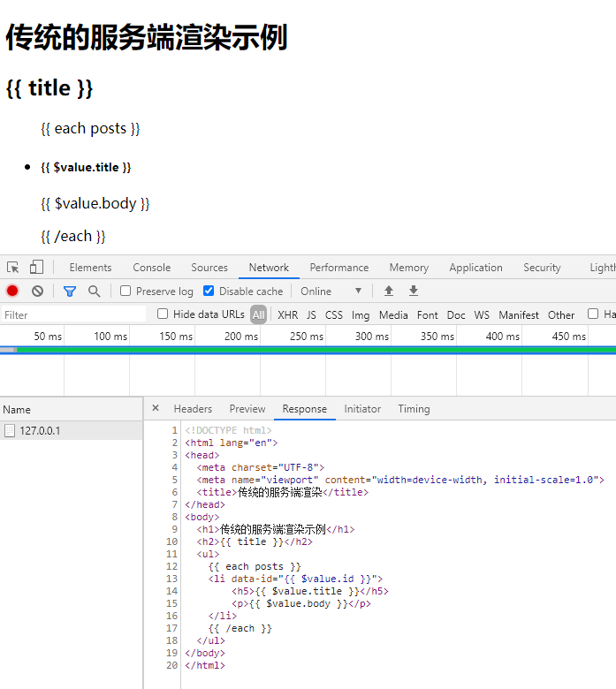Filter requests by JS type
This screenshot has height=689, width=616.
[x=311, y=315]
